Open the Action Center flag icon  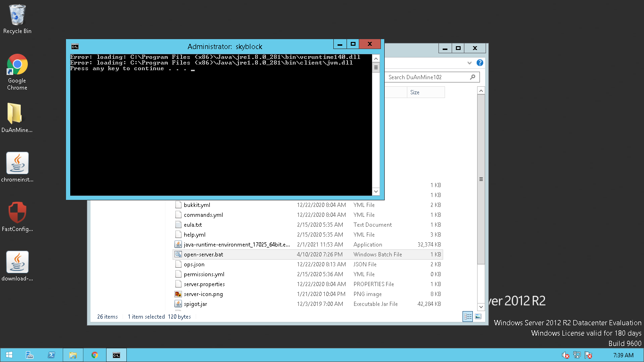click(x=588, y=355)
